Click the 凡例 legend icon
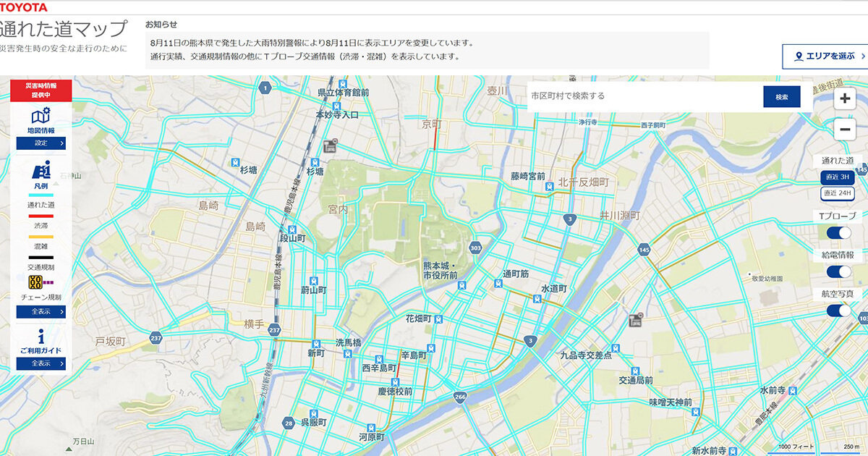The image size is (868, 456). tap(41, 171)
